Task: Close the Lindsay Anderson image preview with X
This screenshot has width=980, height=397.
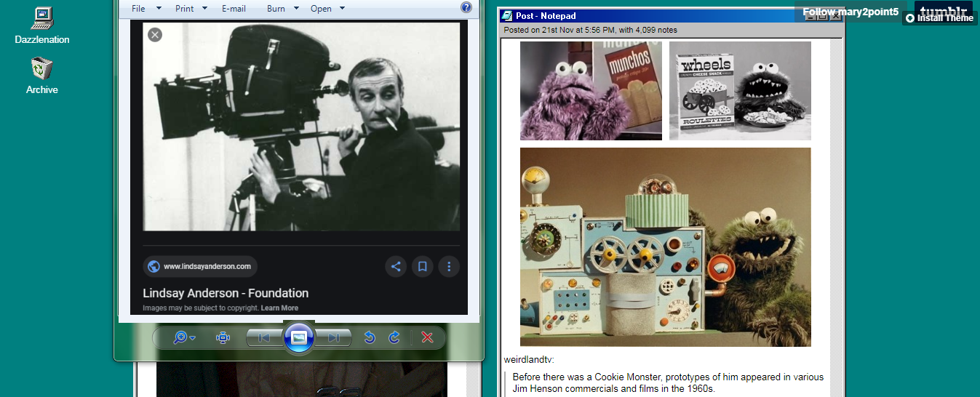Action: (154, 34)
